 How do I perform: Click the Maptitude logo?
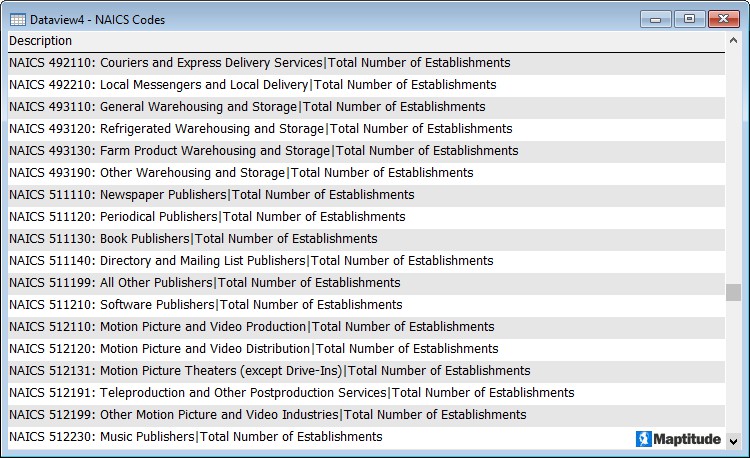[x=679, y=439]
